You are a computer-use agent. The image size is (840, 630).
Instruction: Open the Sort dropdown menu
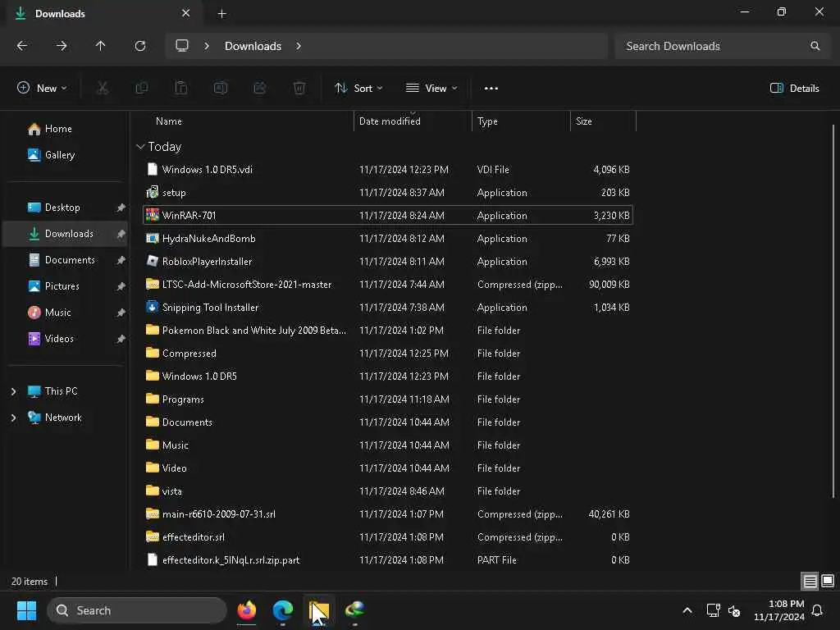tap(358, 89)
